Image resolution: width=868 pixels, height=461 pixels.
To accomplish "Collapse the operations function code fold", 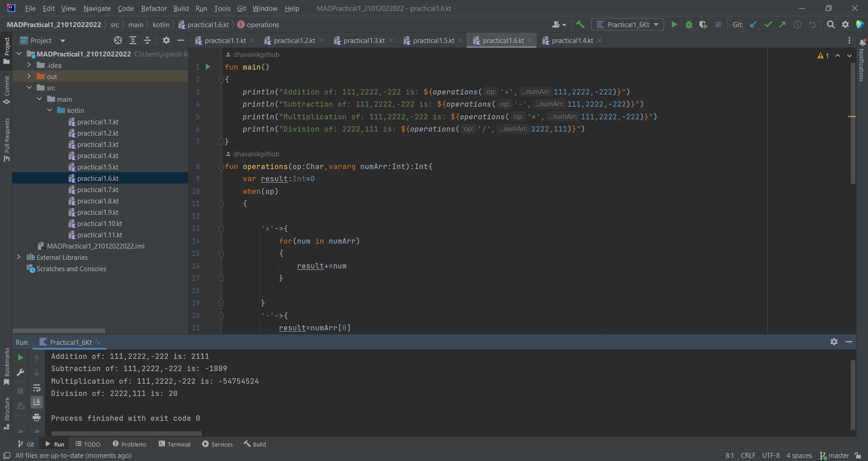I will click(221, 166).
